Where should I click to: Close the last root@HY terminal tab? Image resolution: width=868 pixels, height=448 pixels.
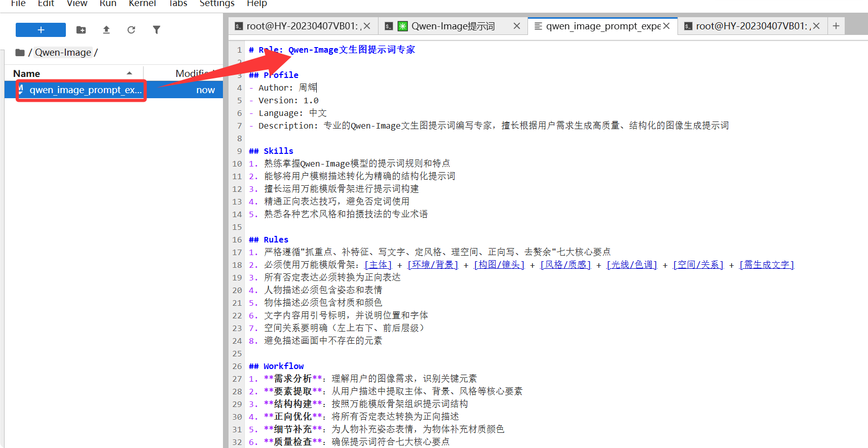pos(816,26)
